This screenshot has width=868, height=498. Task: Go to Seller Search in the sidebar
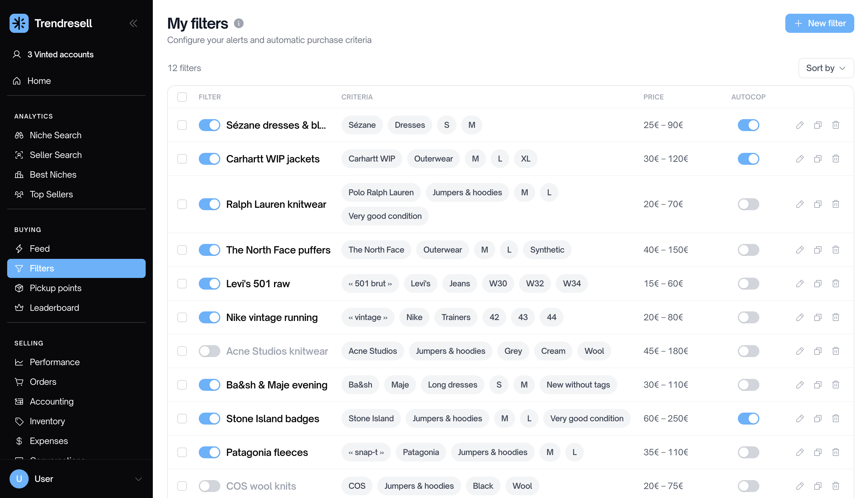[76, 155]
